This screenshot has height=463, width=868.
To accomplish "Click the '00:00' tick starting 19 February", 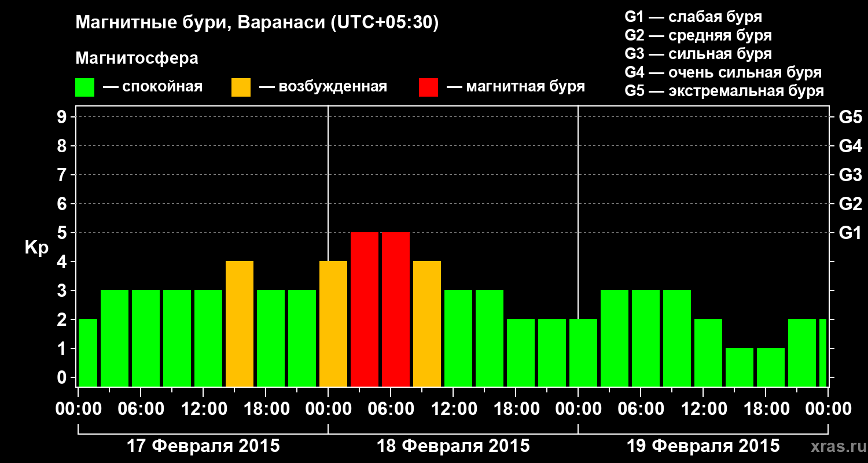I will pyautogui.click(x=578, y=409).
